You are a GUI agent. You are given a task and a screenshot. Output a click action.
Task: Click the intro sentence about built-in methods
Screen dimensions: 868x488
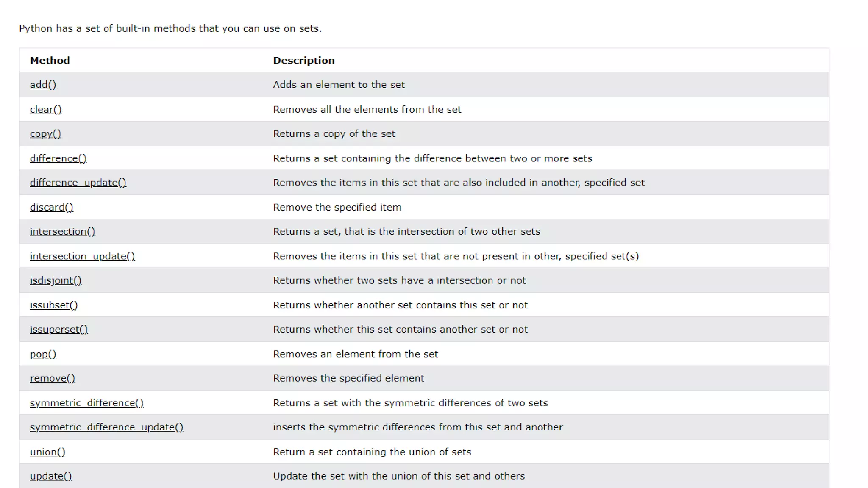[170, 28]
